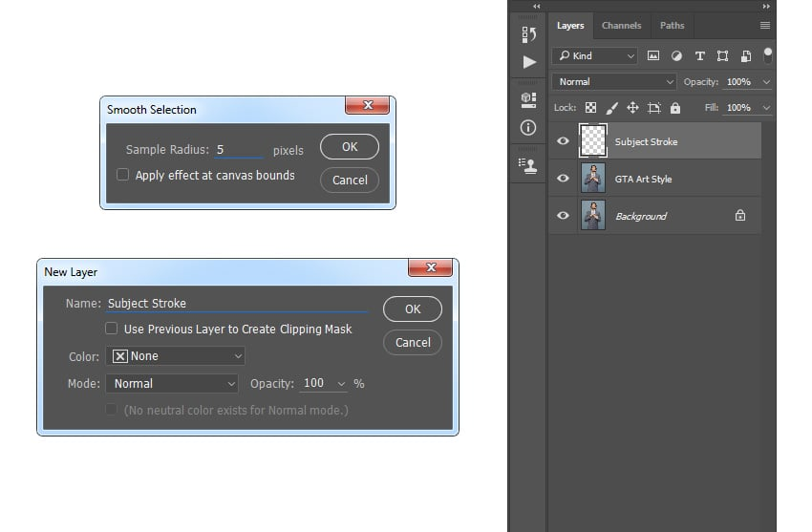Enable Apply effect at canvas bounds

pyautogui.click(x=122, y=175)
